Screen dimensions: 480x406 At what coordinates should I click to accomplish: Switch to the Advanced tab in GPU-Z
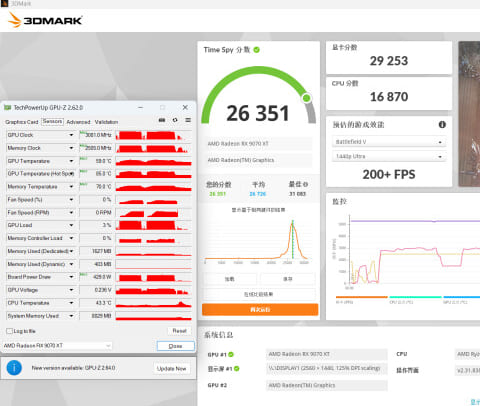click(78, 122)
